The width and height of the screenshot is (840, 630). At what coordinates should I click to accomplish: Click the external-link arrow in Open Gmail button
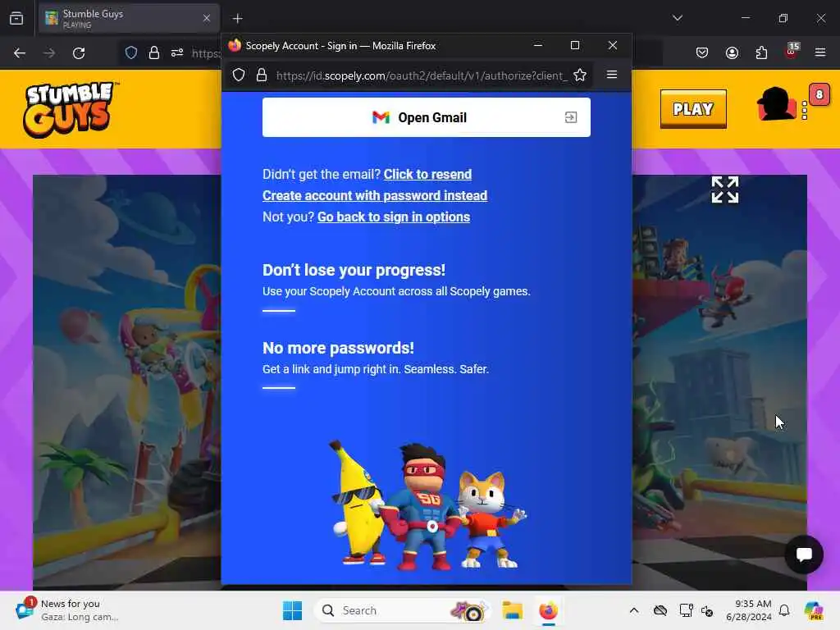[571, 117]
